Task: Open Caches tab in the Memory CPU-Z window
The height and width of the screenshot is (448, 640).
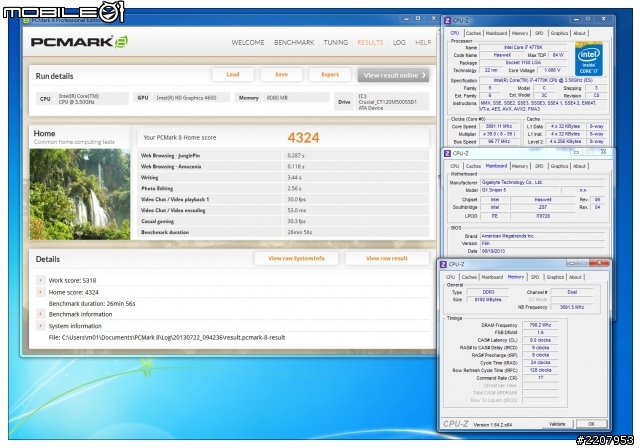Action: click(x=469, y=277)
